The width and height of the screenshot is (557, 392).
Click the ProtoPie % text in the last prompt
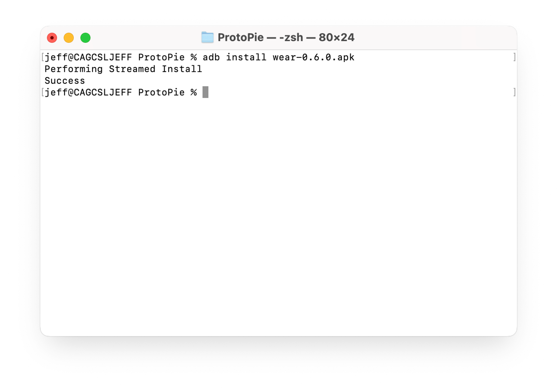pos(167,92)
